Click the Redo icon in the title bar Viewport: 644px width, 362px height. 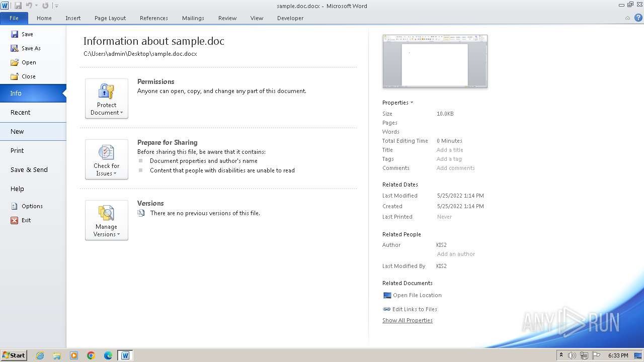click(x=45, y=6)
